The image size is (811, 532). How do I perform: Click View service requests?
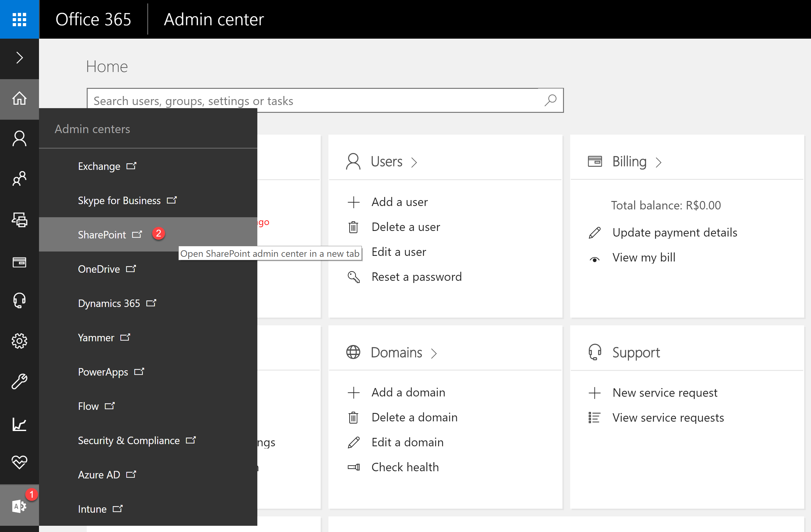(668, 418)
